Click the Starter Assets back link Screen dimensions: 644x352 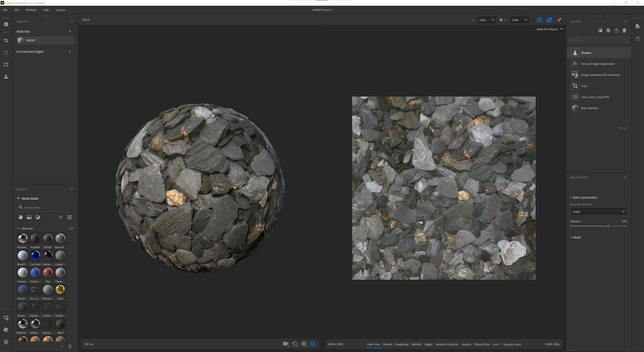click(x=30, y=198)
